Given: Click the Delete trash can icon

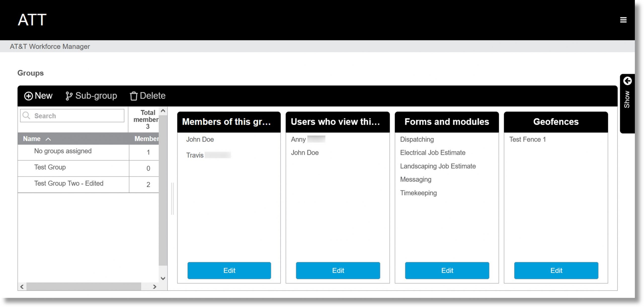Looking at the screenshot, I should (x=134, y=96).
